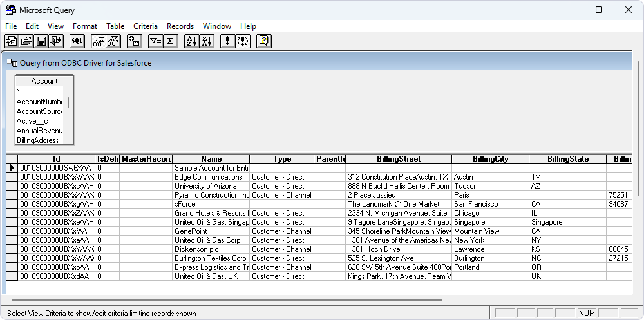Viewport: 644px width, 320px height.
Task: Select the BillingStreet column header
Action: pos(399,159)
